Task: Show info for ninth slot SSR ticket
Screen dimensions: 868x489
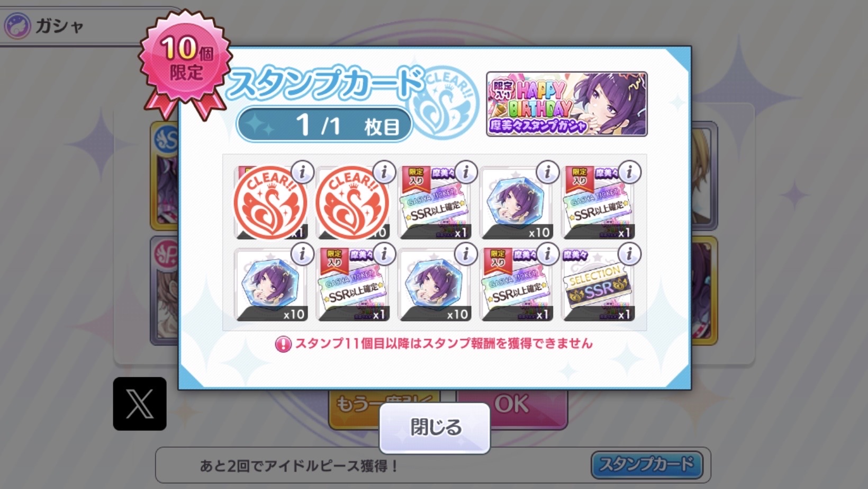Action: coord(547,254)
